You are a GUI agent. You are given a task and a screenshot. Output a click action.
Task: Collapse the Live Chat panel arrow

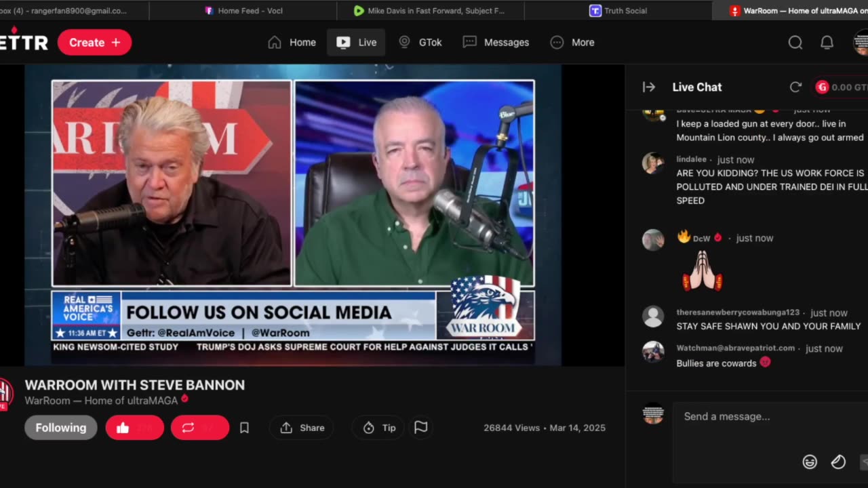click(649, 87)
